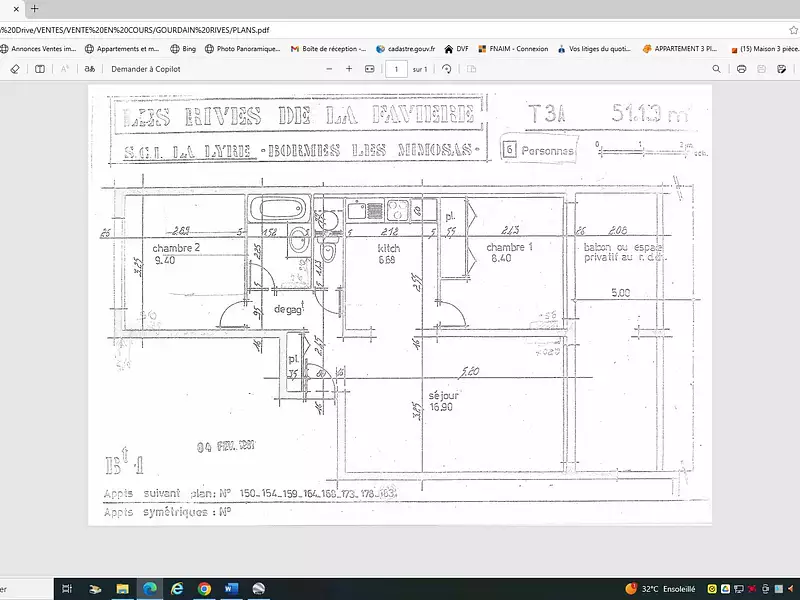Click the chambre 1 label
800x600 pixels.
tap(509, 247)
